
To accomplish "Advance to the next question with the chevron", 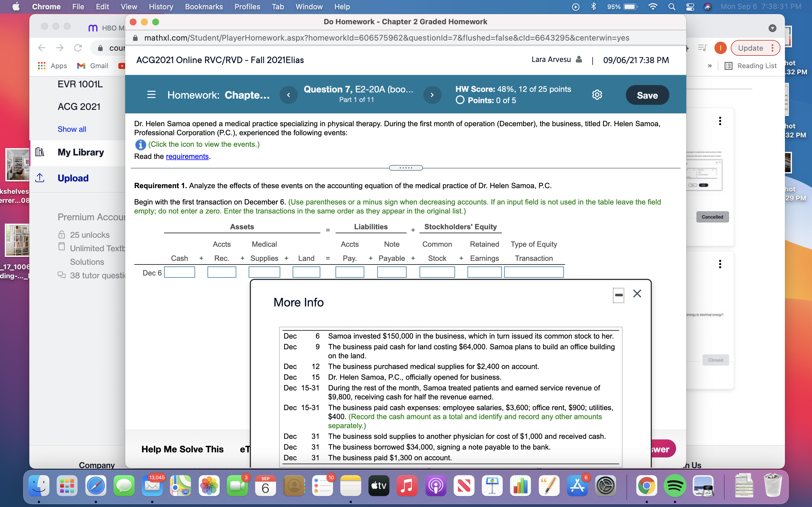I will [432, 95].
